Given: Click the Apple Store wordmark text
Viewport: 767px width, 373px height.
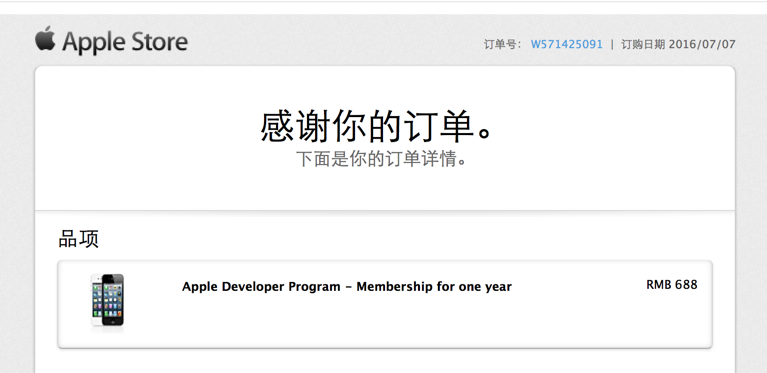Looking at the screenshot, I should pyautogui.click(x=125, y=42).
